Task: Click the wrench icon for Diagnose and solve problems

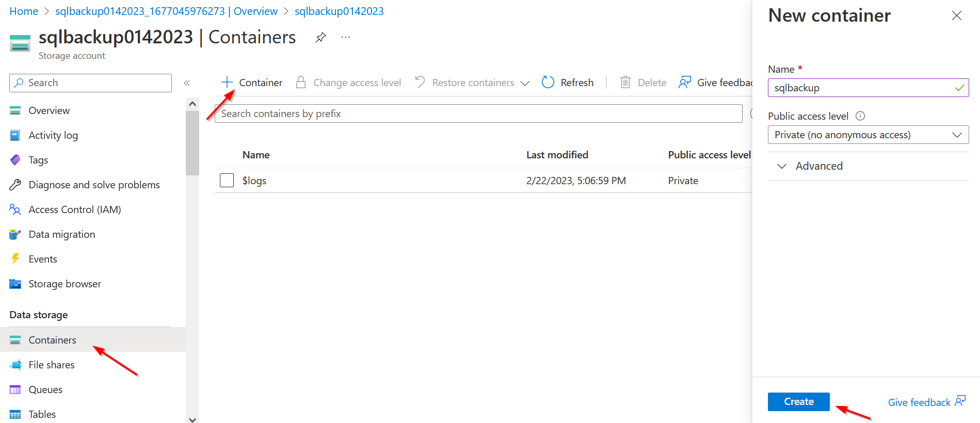Action: coord(15,185)
